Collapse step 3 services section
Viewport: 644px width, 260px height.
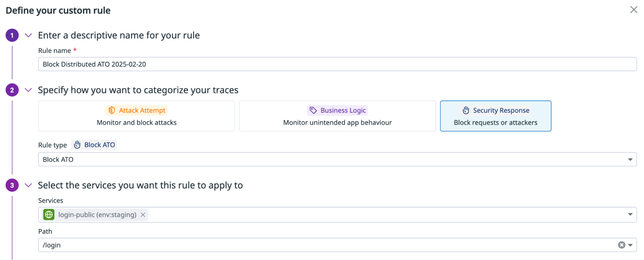[28, 185]
